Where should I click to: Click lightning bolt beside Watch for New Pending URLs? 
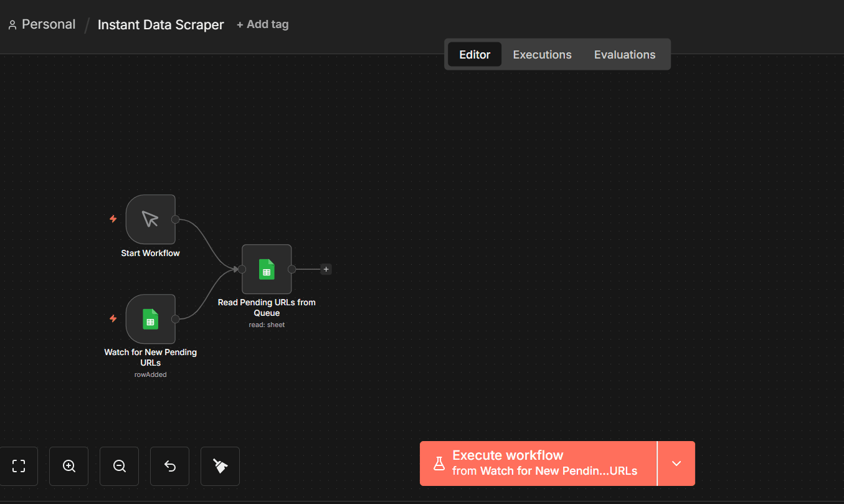113,319
